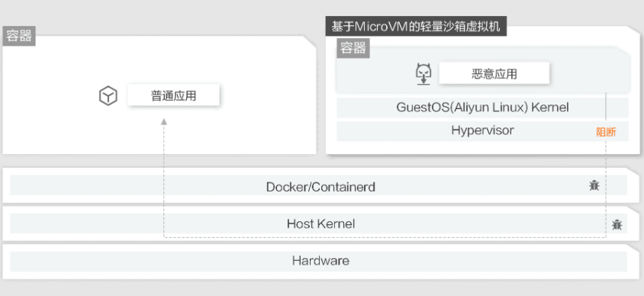Click the Hypervisor layer bar
This screenshot has height=296, width=644.
click(482, 131)
